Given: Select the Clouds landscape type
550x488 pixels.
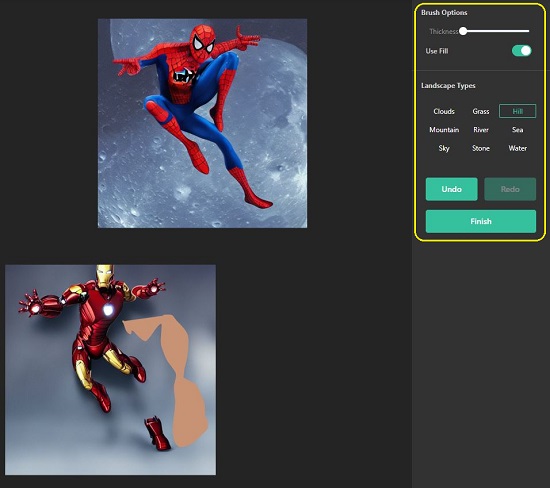Looking at the screenshot, I should coord(444,111).
